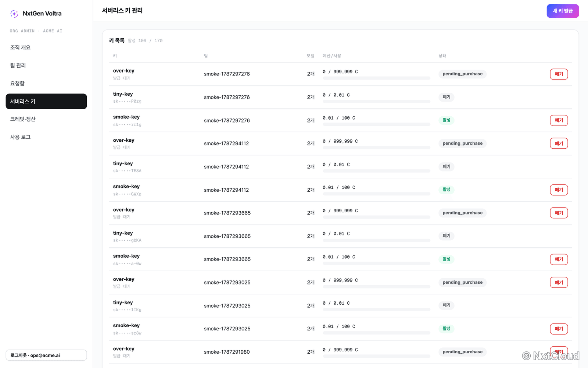588x368 pixels.
Task: Click pending_purchase badge for smoke-1787297276
Action: pos(462,74)
